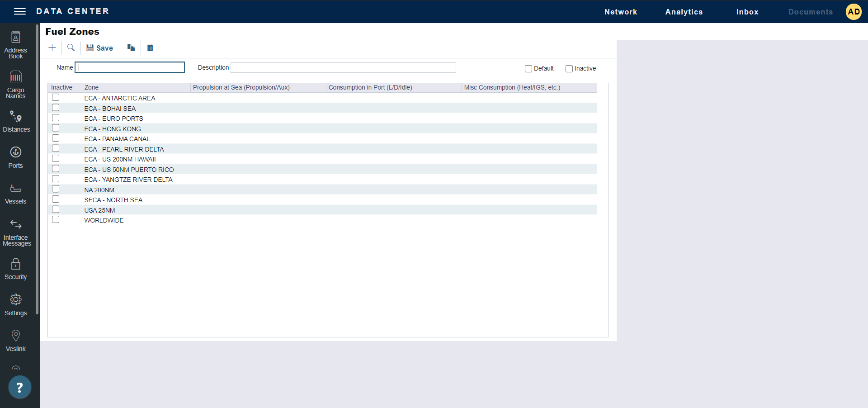Click the search magnifier icon in toolbar
This screenshot has width=868, height=408.
click(71, 48)
